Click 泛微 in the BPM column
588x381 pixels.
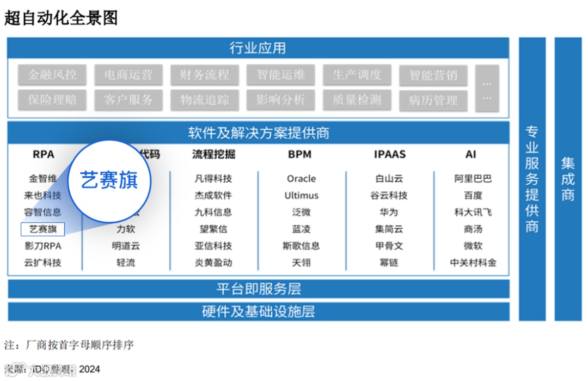[302, 213]
